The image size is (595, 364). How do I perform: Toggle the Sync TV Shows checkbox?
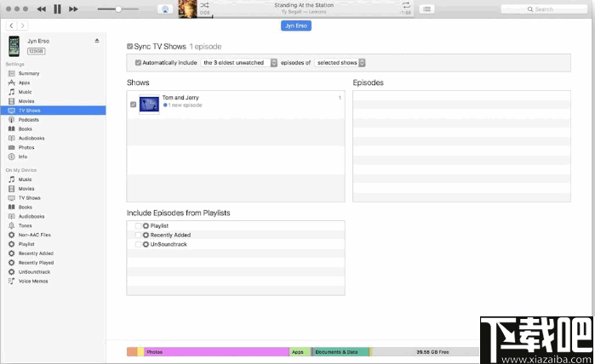pyautogui.click(x=129, y=46)
